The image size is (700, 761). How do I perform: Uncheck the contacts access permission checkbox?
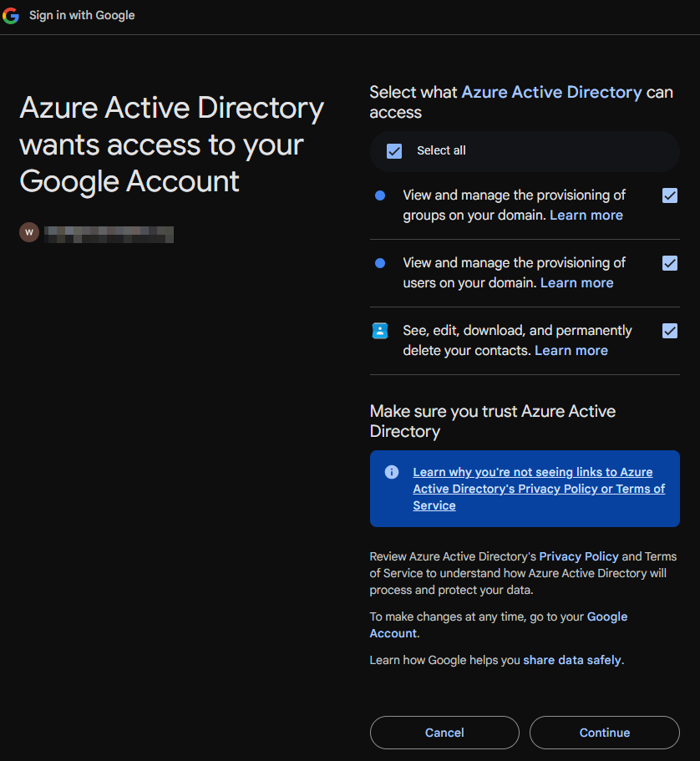pos(669,331)
